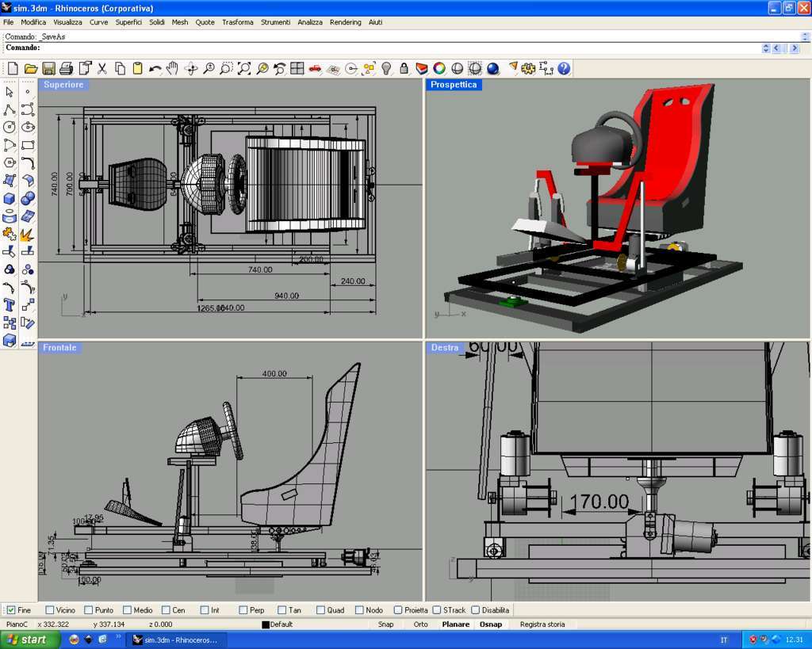Click the blue render sphere icon

[x=493, y=68]
